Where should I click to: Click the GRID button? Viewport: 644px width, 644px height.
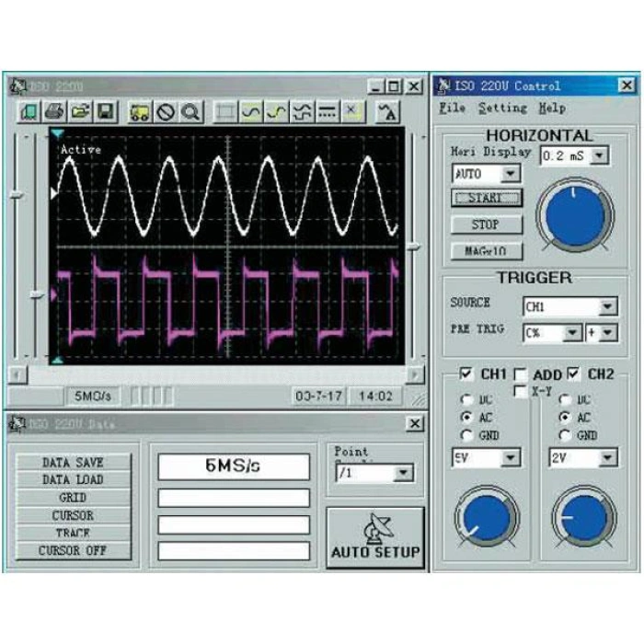(x=74, y=498)
